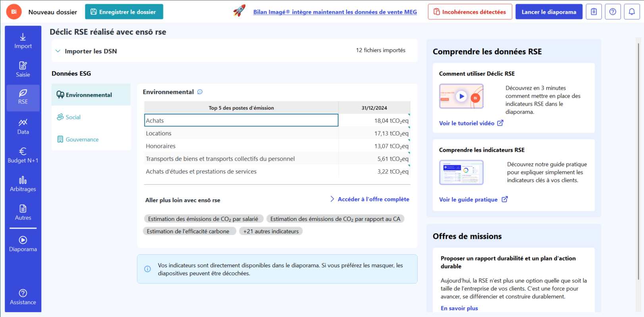Click En savoir plus link

[x=459, y=308]
